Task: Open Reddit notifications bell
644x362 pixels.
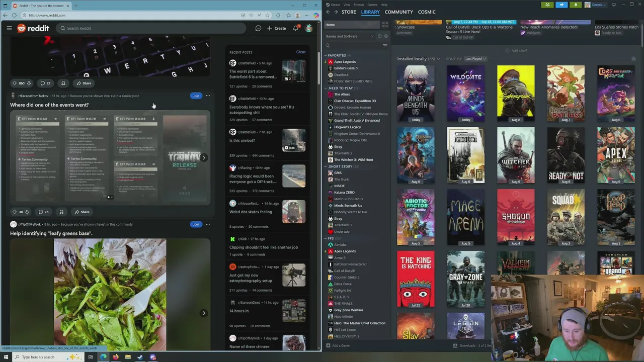Action: [x=296, y=28]
